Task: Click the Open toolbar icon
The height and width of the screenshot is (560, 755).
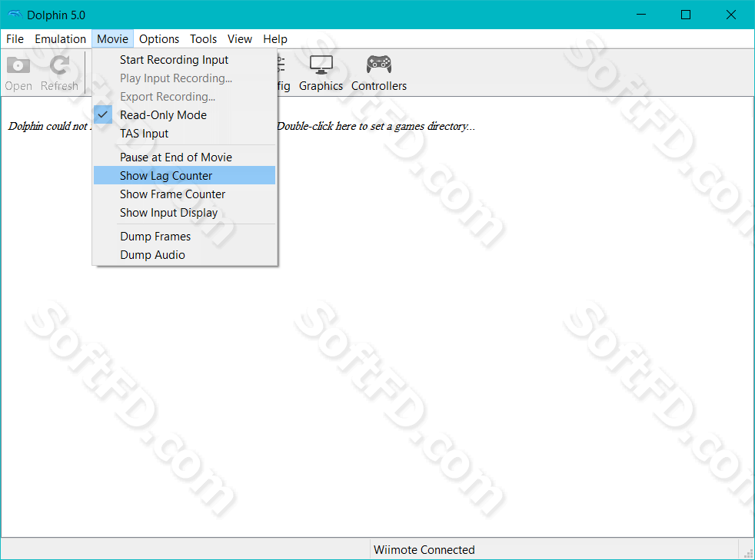Action: click(x=18, y=73)
